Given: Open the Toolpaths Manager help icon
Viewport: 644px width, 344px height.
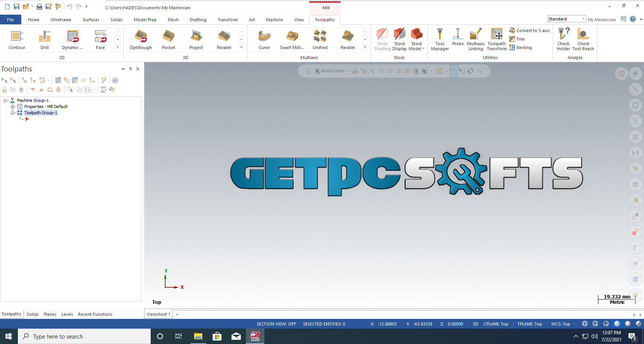Looking at the screenshot, I should tap(115, 80).
